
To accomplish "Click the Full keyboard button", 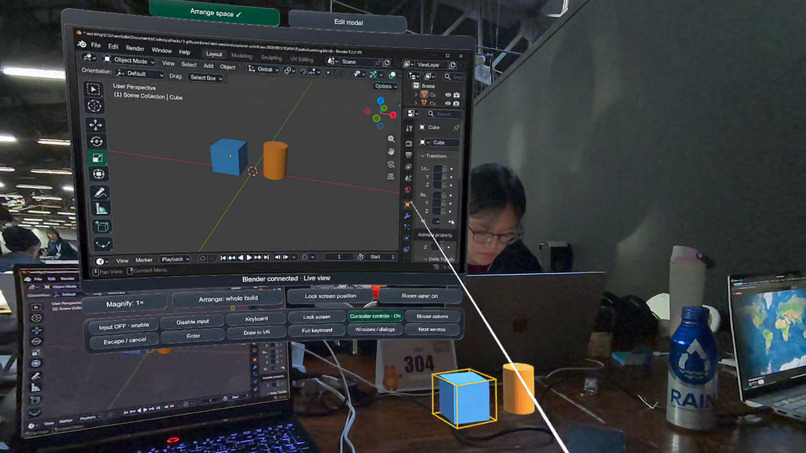I will pos(317,330).
